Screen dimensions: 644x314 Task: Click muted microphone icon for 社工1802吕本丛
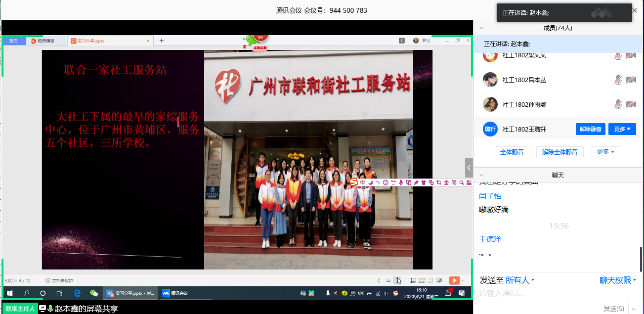click(x=618, y=80)
